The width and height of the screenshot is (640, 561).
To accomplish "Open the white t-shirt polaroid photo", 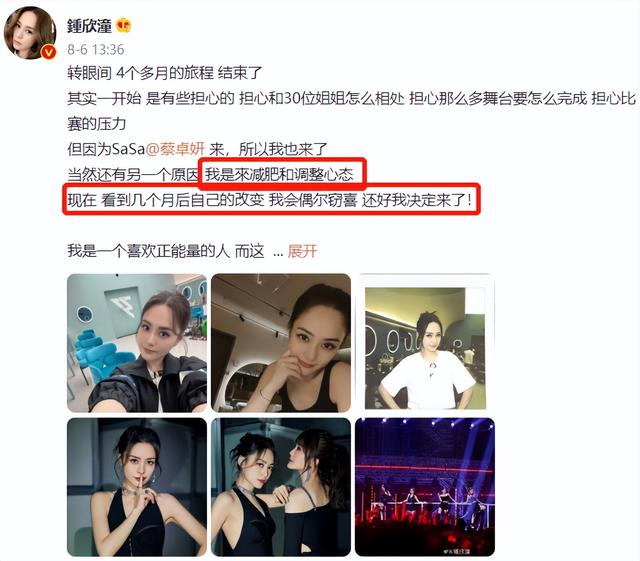I will (425, 343).
